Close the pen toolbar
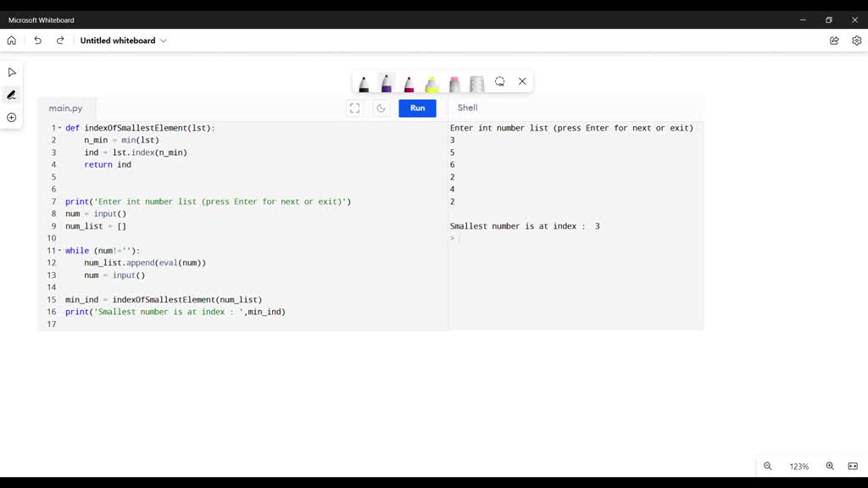This screenshot has width=868, height=488. click(x=522, y=82)
